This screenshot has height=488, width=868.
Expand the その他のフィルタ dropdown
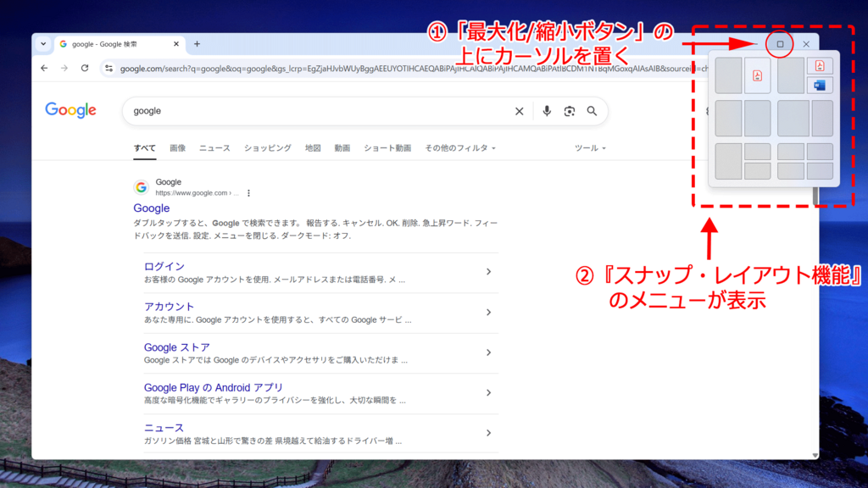(460, 148)
